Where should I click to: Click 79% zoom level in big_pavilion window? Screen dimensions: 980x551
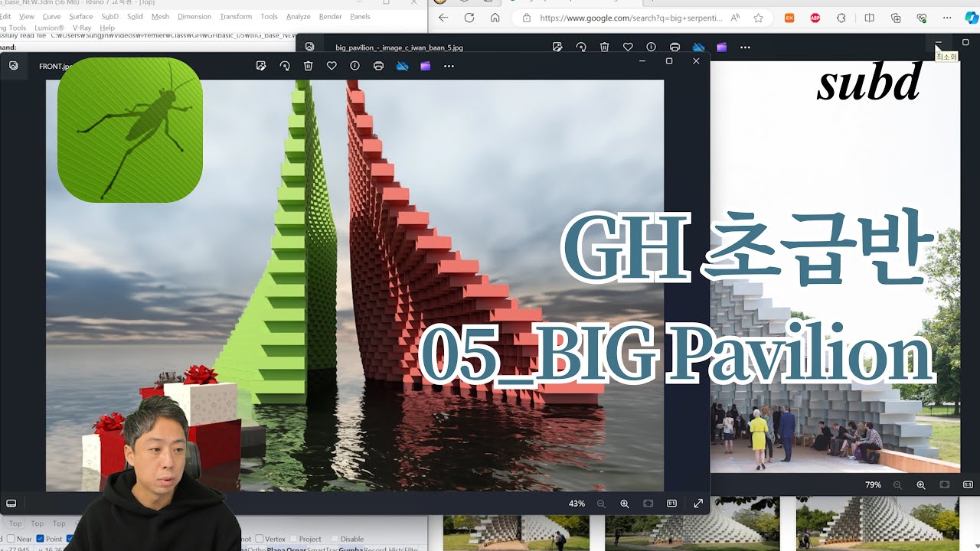click(x=873, y=484)
